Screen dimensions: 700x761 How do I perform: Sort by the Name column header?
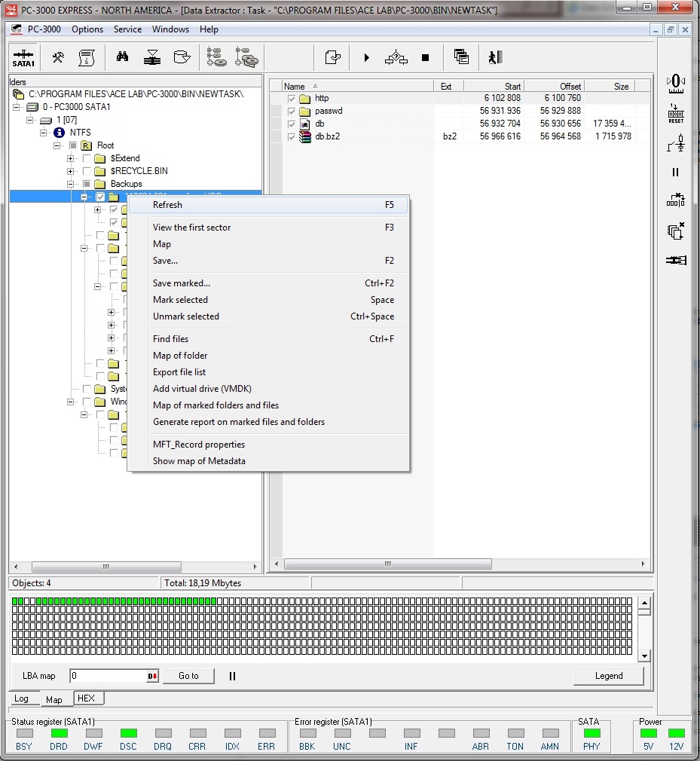pos(357,87)
